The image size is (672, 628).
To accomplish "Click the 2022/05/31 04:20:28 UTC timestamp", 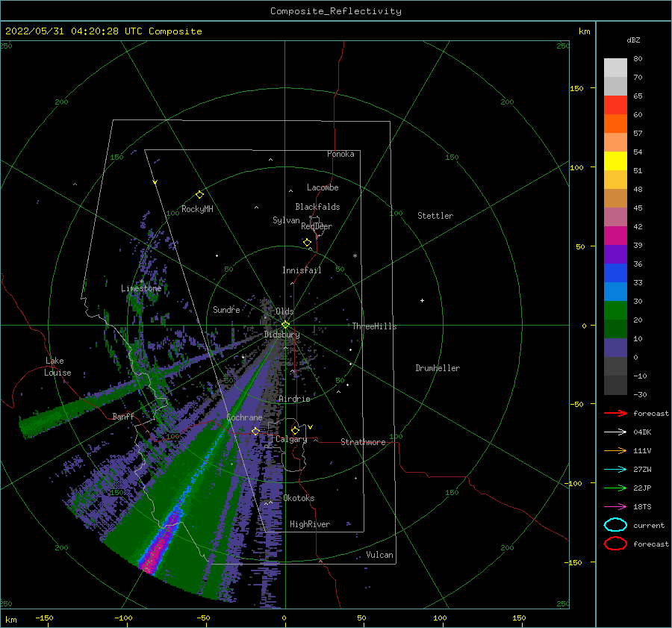I will [x=74, y=31].
